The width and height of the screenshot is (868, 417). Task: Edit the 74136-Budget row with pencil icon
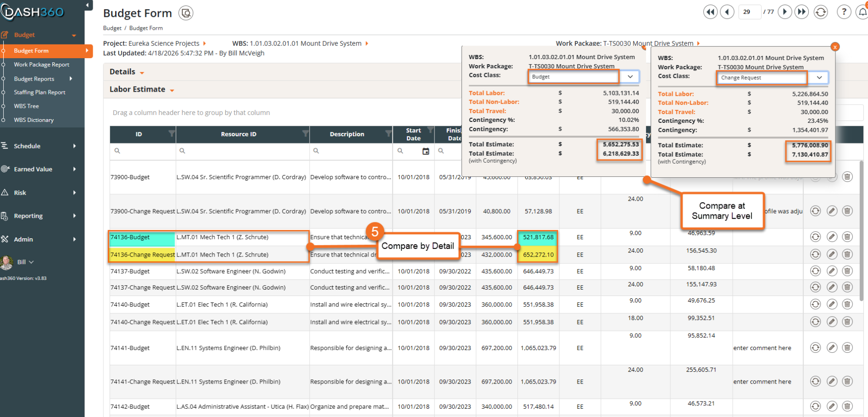[832, 237]
